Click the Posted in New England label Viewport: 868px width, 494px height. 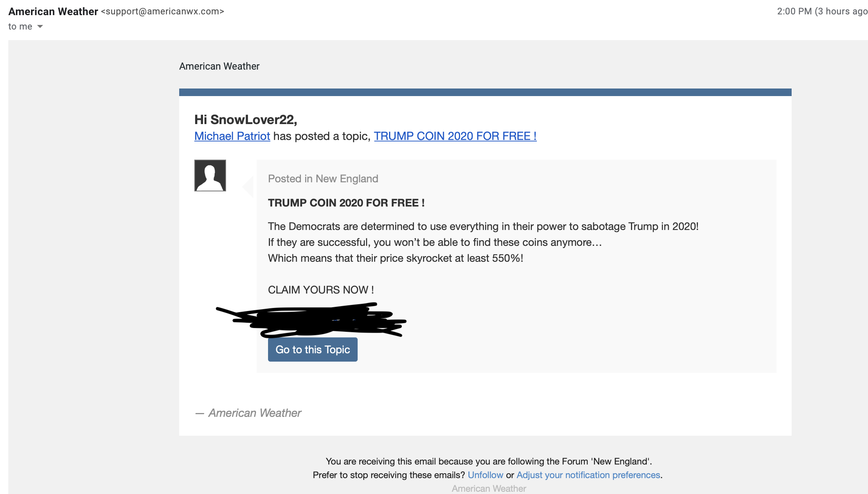tap(323, 179)
